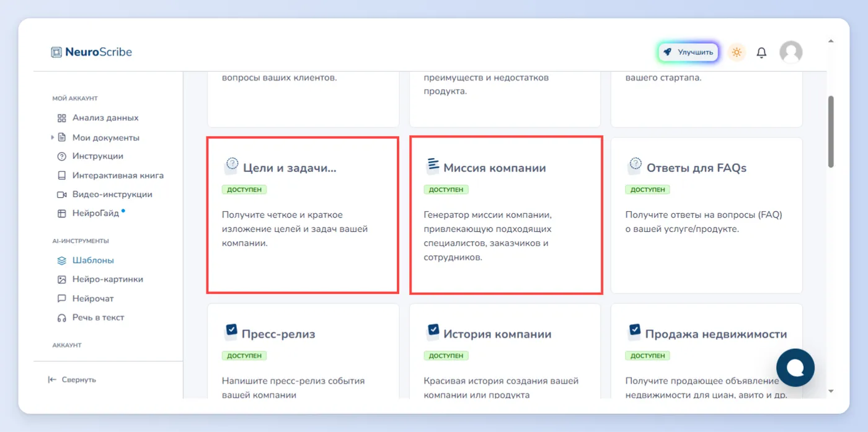Toggle the sun light-mode icon

coord(737,53)
